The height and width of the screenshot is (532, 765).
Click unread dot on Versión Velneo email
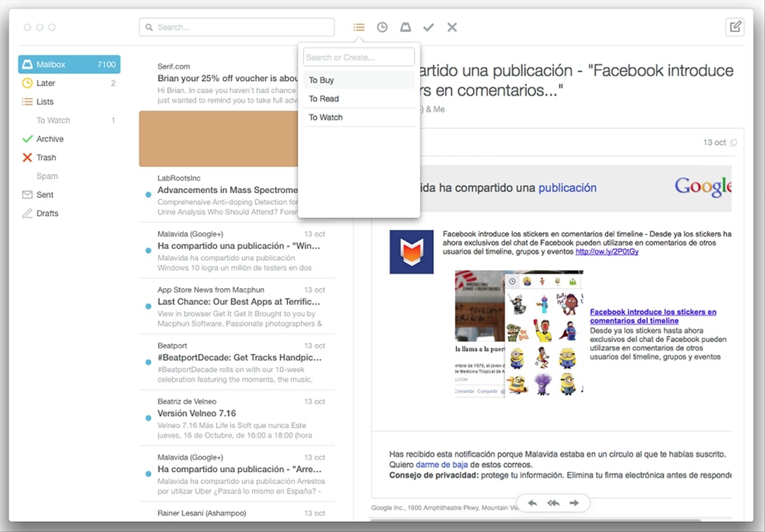[148, 418]
